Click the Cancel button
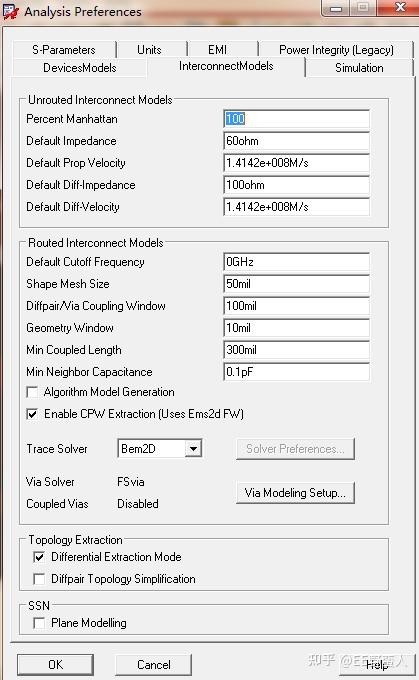 coord(154,665)
